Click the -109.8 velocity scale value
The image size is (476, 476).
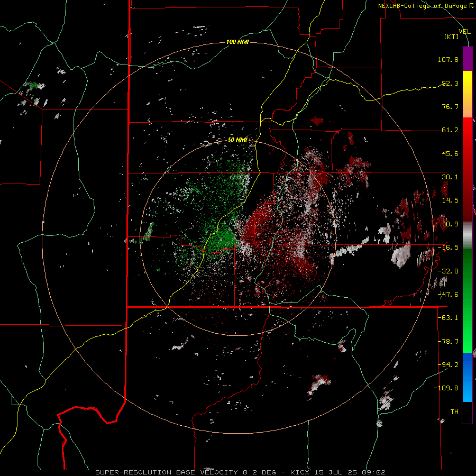click(446, 388)
